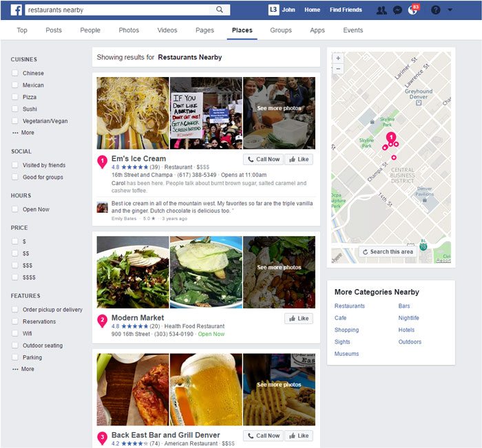Switch to the Events tab

click(353, 30)
